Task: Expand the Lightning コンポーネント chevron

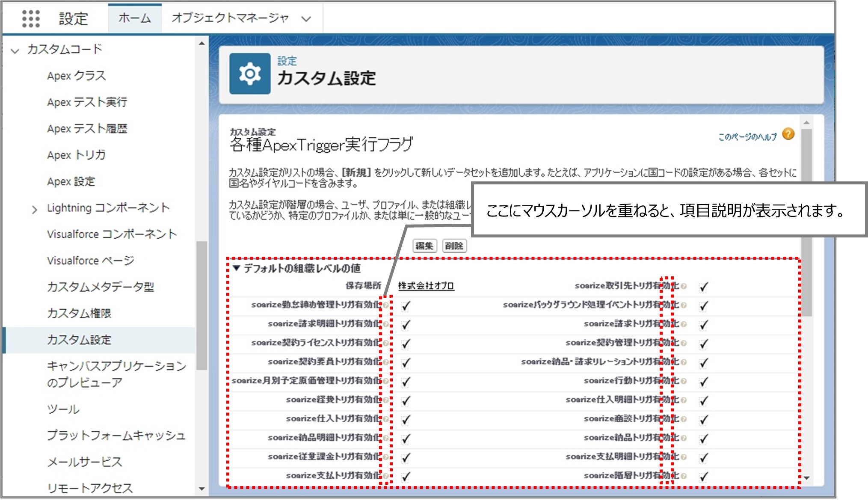Action: (35, 210)
